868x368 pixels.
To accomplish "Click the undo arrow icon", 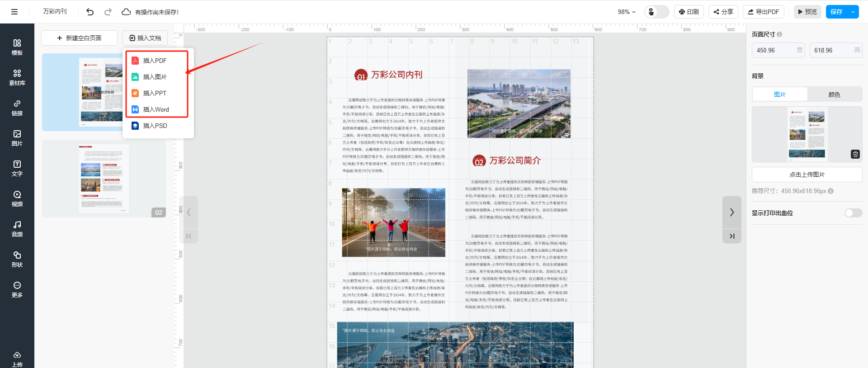I will click(x=90, y=12).
